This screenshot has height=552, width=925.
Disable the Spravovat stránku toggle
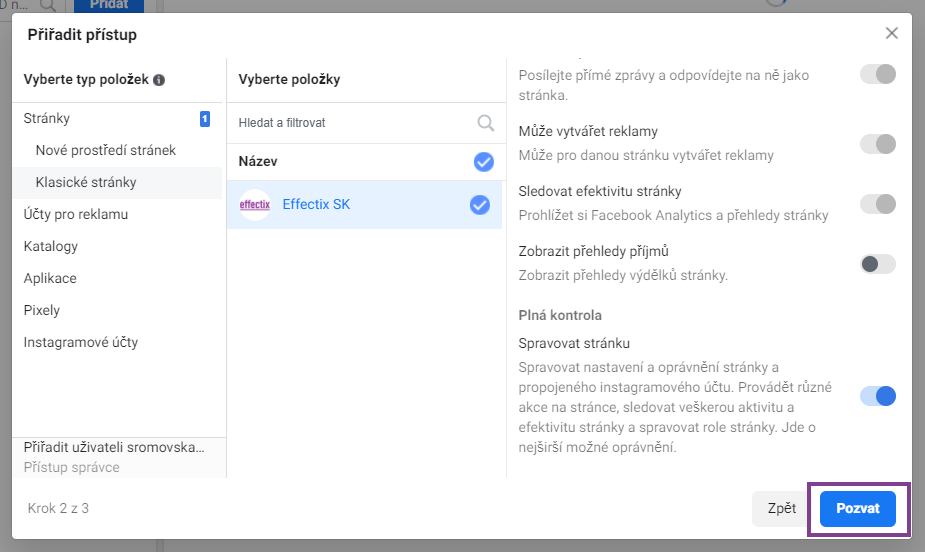click(878, 396)
